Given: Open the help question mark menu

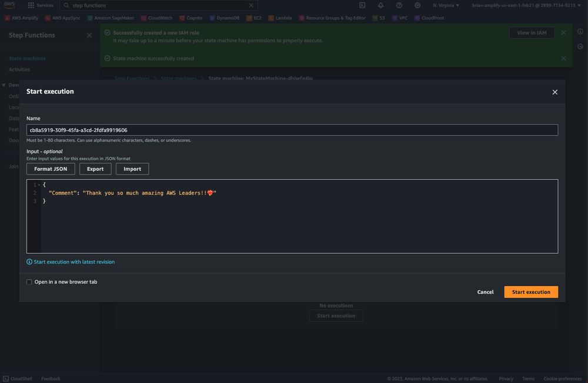Looking at the screenshot, I should coord(399,5).
